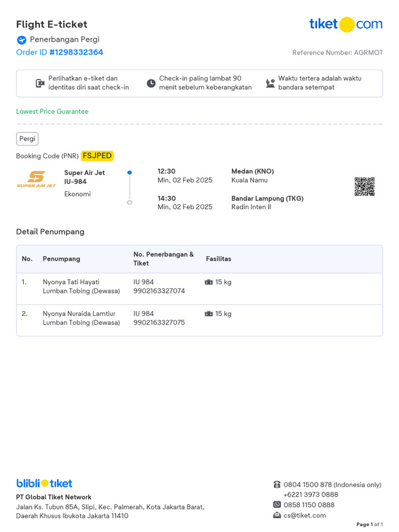Click passenger Nyonya Nuraida Lamtiur Lumban Tobing

point(81,318)
